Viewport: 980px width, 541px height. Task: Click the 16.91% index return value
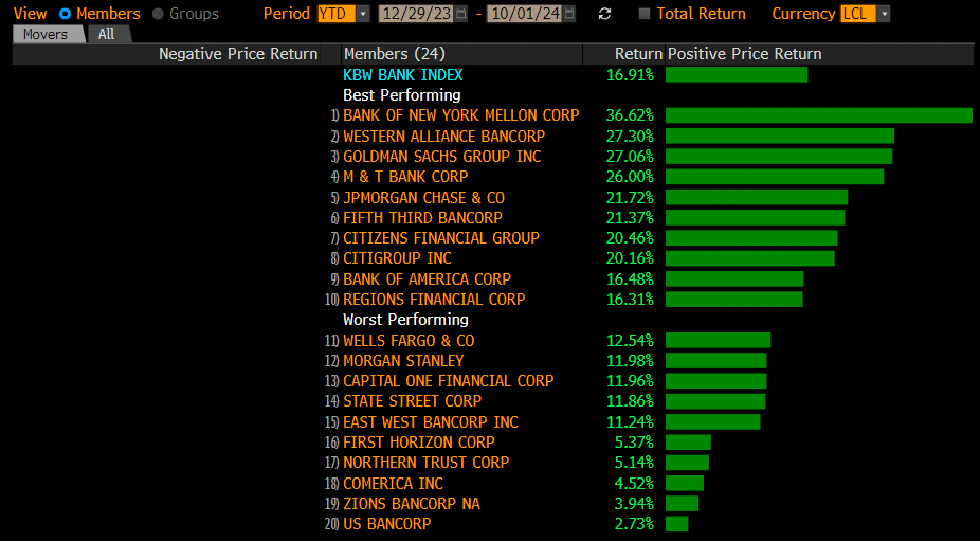pos(630,75)
